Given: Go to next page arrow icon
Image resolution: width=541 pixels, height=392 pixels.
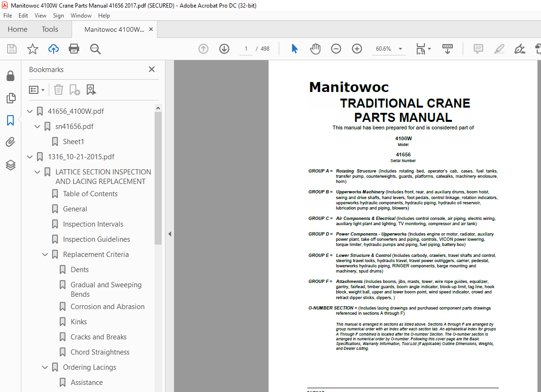Looking at the screenshot, I should [224, 49].
